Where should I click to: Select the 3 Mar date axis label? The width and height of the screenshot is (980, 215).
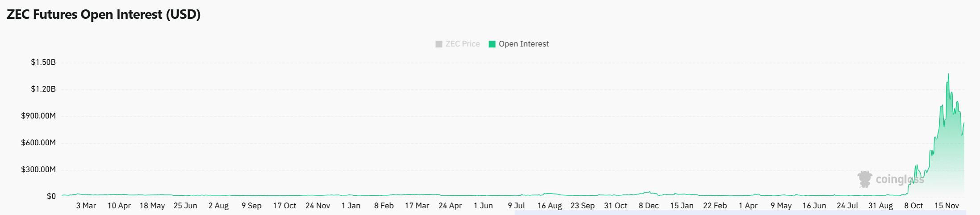coord(86,206)
